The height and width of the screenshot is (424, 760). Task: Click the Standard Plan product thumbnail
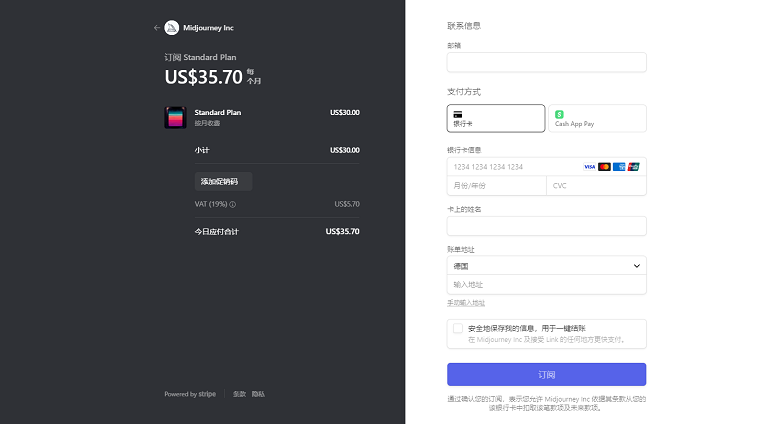coord(175,118)
